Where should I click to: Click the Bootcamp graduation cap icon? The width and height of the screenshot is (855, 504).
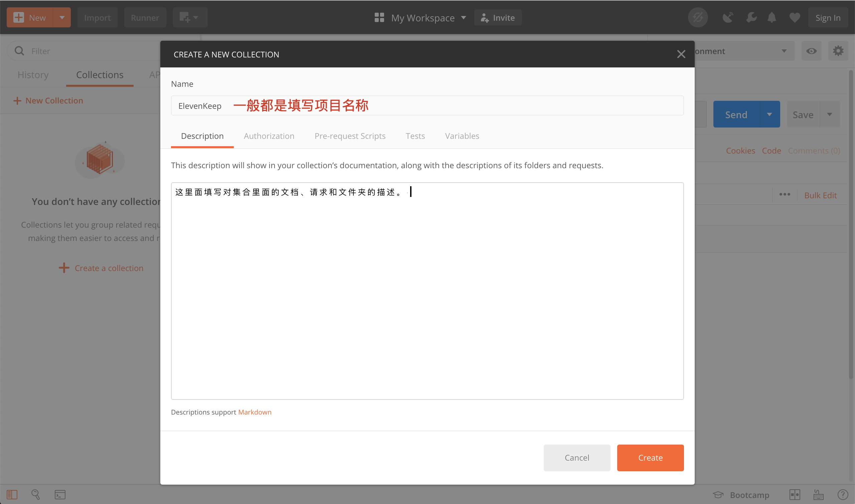[718, 495]
